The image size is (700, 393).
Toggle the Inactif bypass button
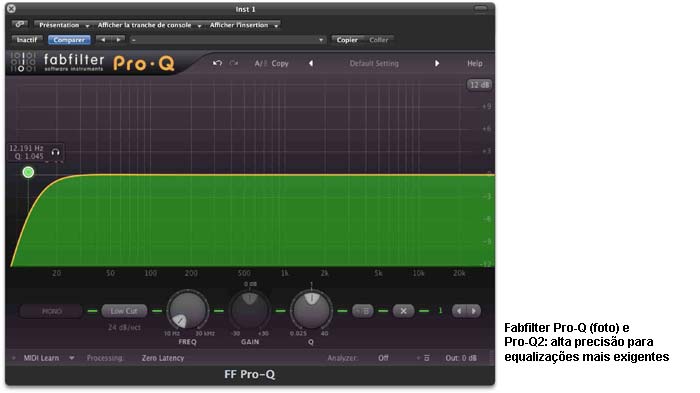pos(27,40)
